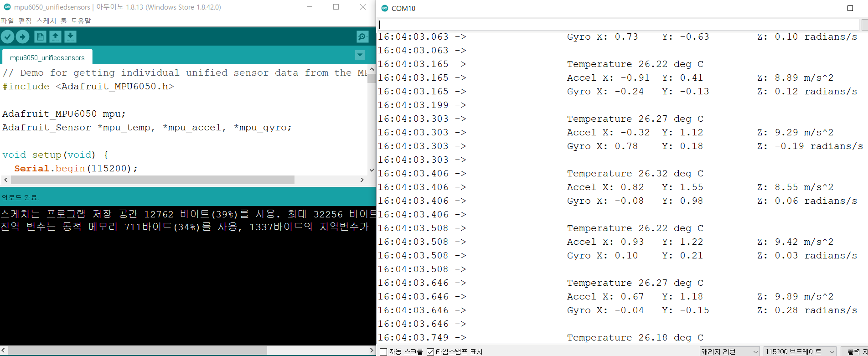Create a new sketch via document icon

coord(40,36)
